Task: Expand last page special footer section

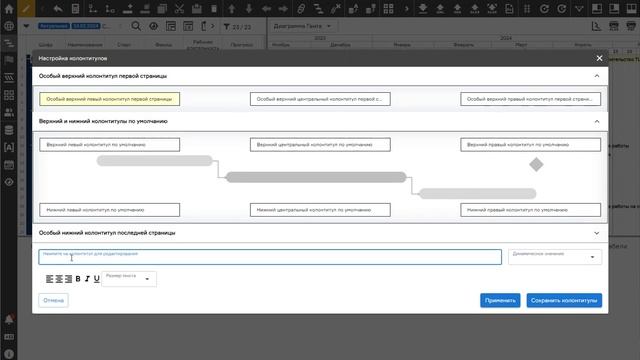Action: (597, 233)
